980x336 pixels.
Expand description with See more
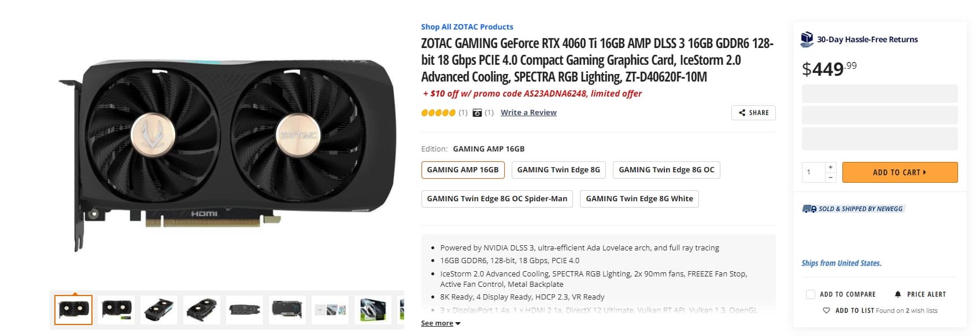440,323
